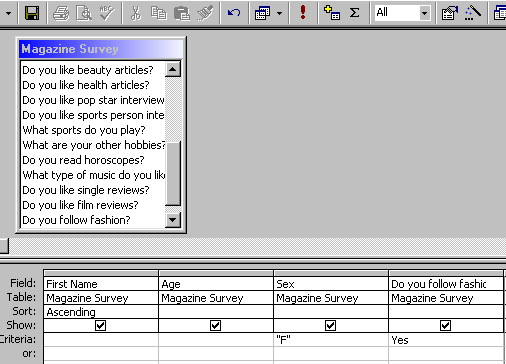
Task: Print using the printer toolbar icon
Action: [61, 13]
